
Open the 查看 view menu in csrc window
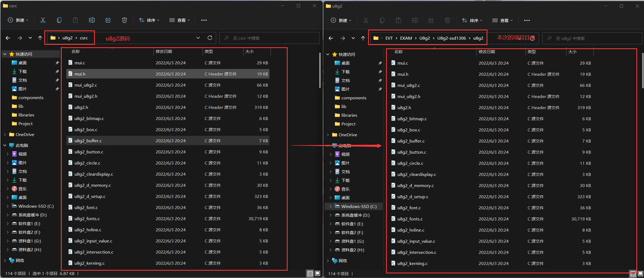179,20
